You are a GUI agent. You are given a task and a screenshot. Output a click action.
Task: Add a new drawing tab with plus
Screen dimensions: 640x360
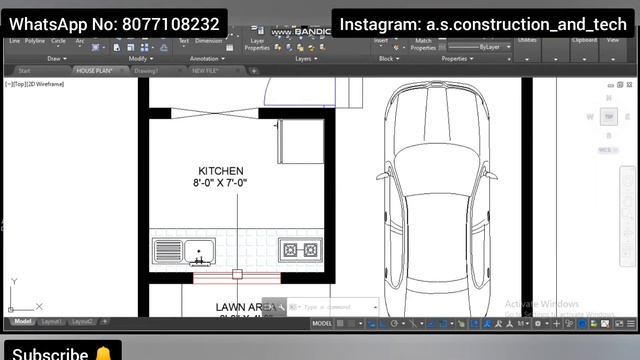[254, 71]
